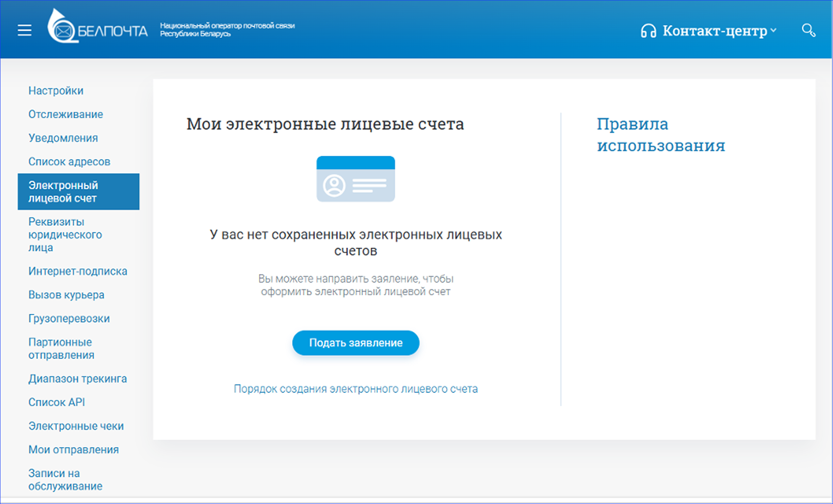Open Реквизиты юридического лица
Screen dimensions: 833x504
coord(65,234)
